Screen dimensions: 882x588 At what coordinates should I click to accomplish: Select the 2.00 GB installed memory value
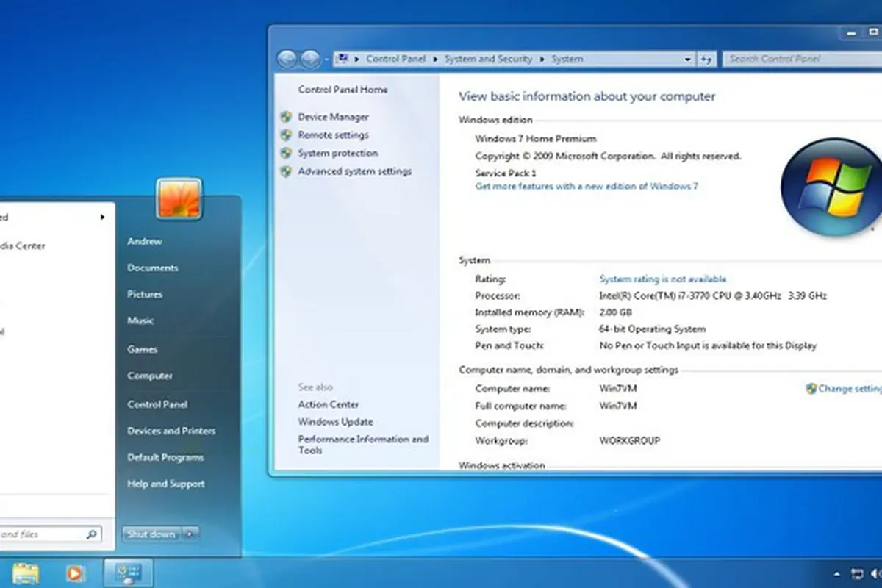tap(616, 313)
